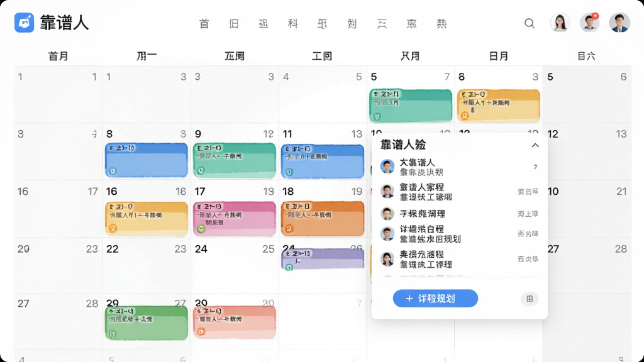644x362 pixels.
Task: Click the 靠谱人验 popup title
Action: 403,145
